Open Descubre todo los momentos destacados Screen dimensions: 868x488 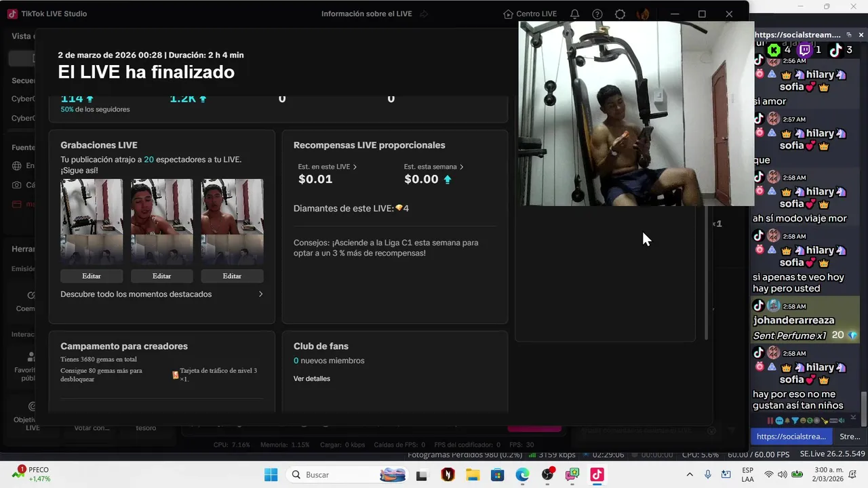click(136, 294)
